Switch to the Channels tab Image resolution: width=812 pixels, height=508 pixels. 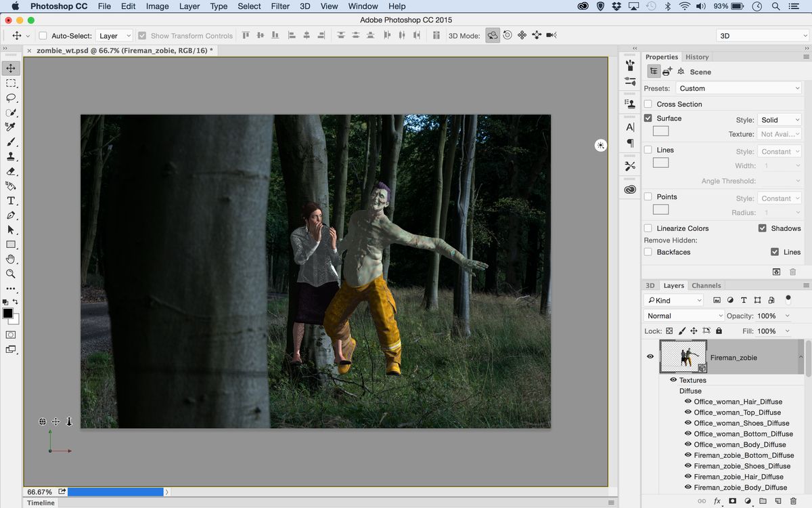(706, 285)
